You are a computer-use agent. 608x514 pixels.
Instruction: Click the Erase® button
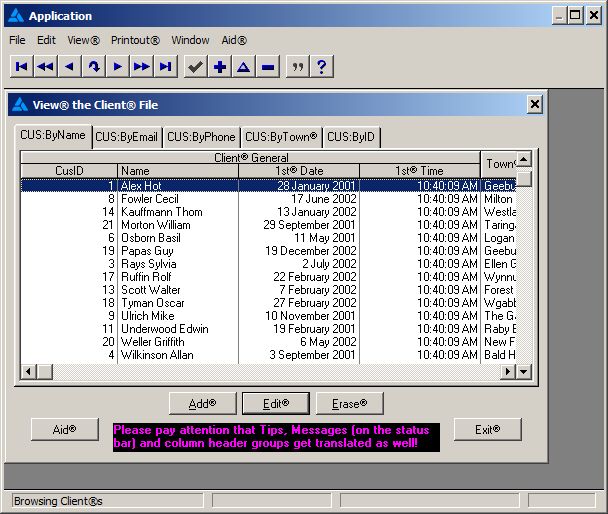(x=349, y=404)
